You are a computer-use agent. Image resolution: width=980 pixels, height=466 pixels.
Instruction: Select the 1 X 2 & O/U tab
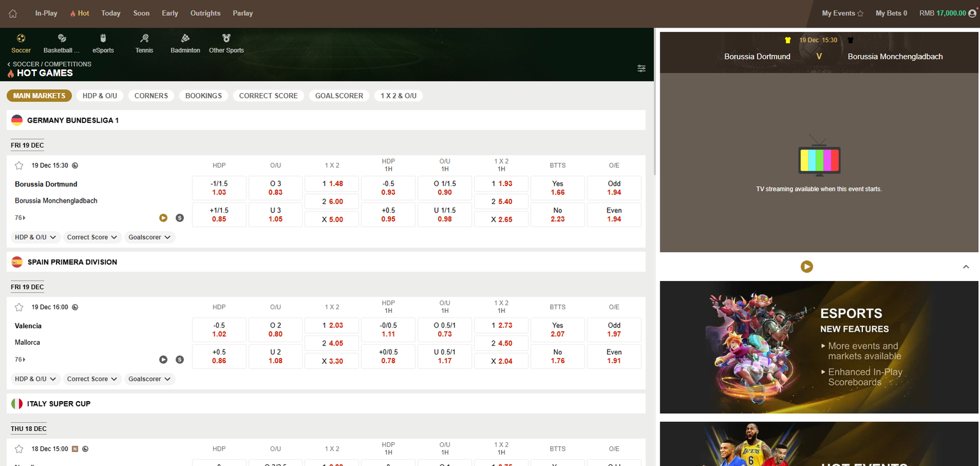(399, 96)
